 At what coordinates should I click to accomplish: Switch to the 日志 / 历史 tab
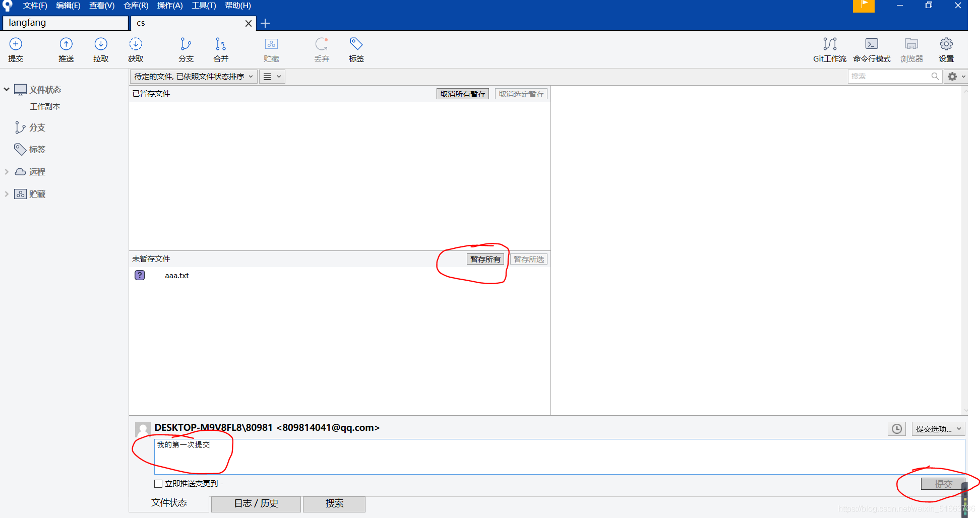coord(256,503)
